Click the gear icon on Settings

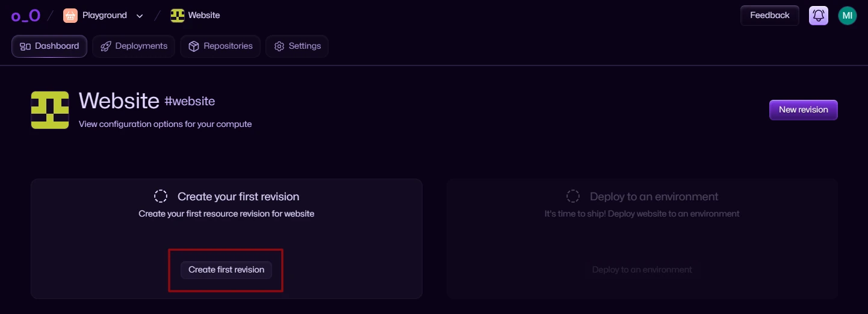279,46
